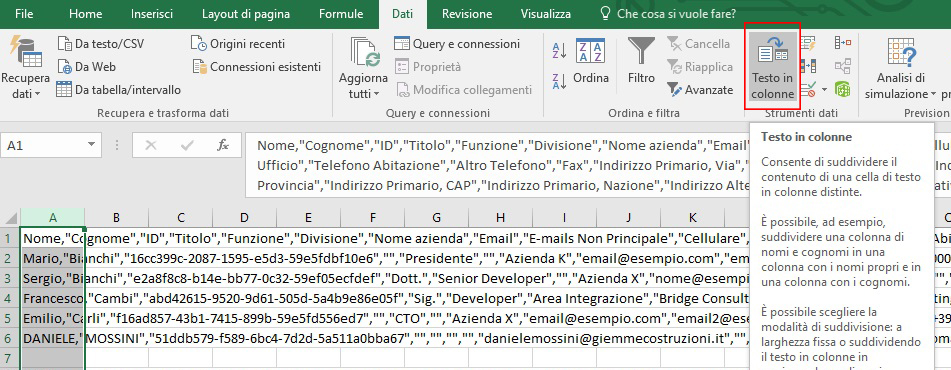This screenshot has height=370, width=951.
Task: Select column G header
Action: tap(437, 217)
